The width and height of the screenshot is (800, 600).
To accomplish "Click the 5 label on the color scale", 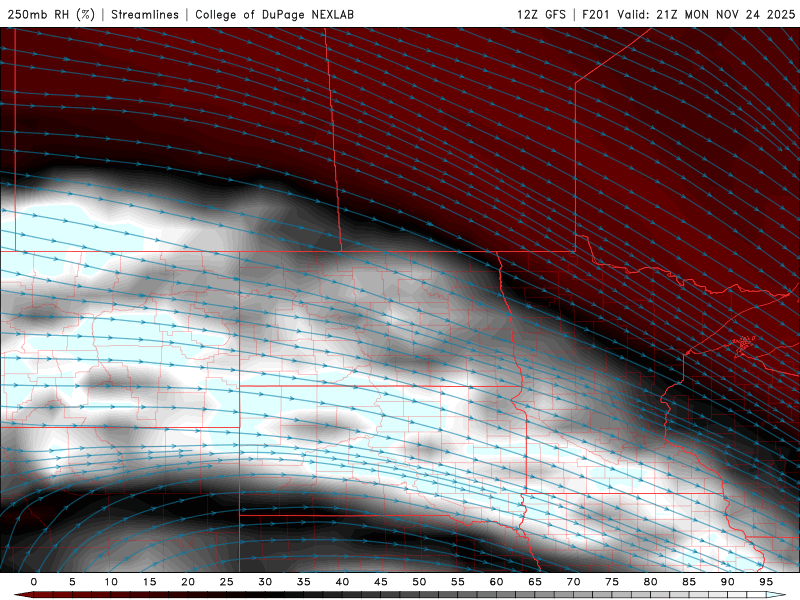I will tap(72, 582).
